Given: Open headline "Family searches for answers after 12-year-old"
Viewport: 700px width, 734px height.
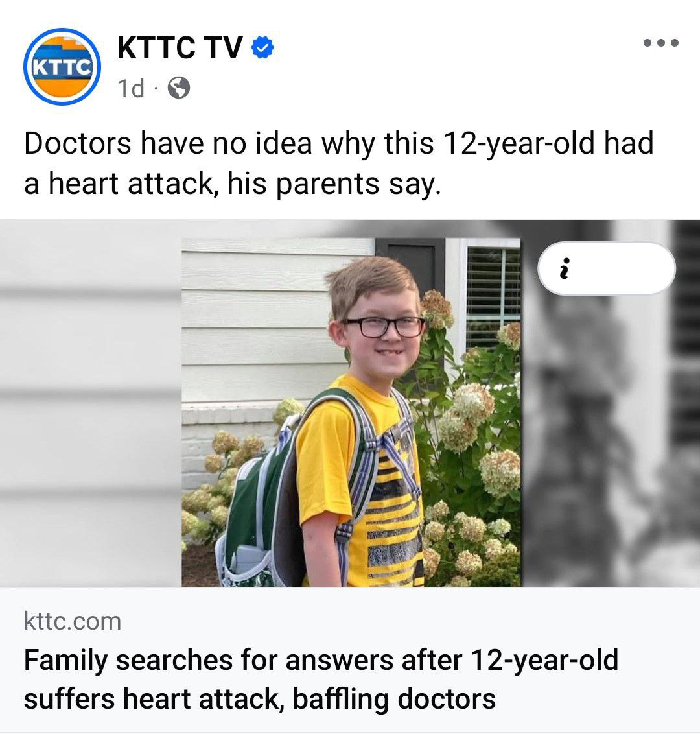Looking at the screenshot, I should click(321, 660).
